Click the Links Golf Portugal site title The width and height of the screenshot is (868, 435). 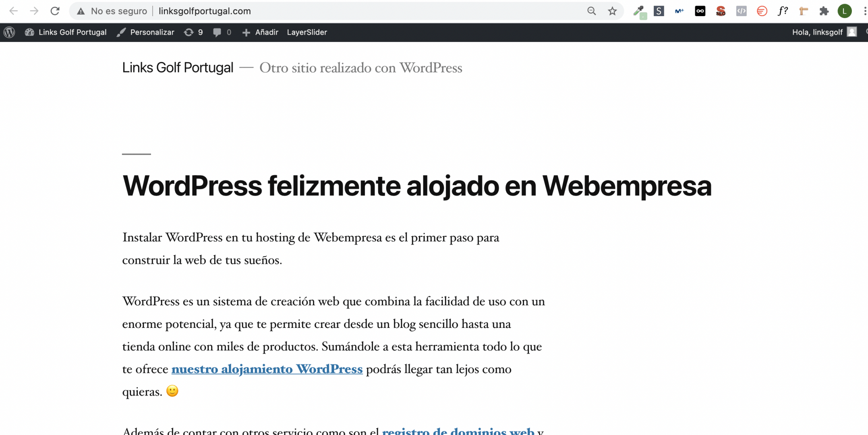pos(178,68)
